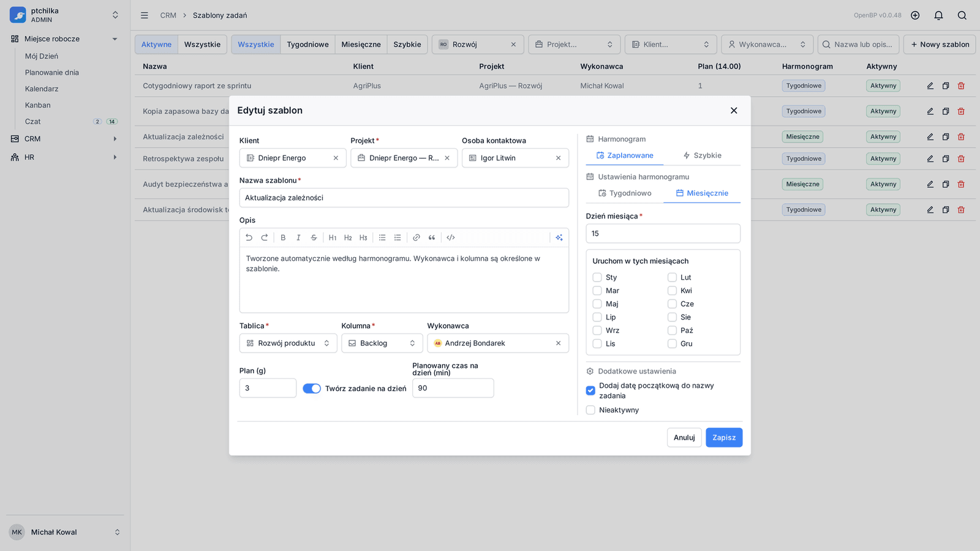Open notifications bell in top bar
The image size is (980, 551).
coord(938,15)
